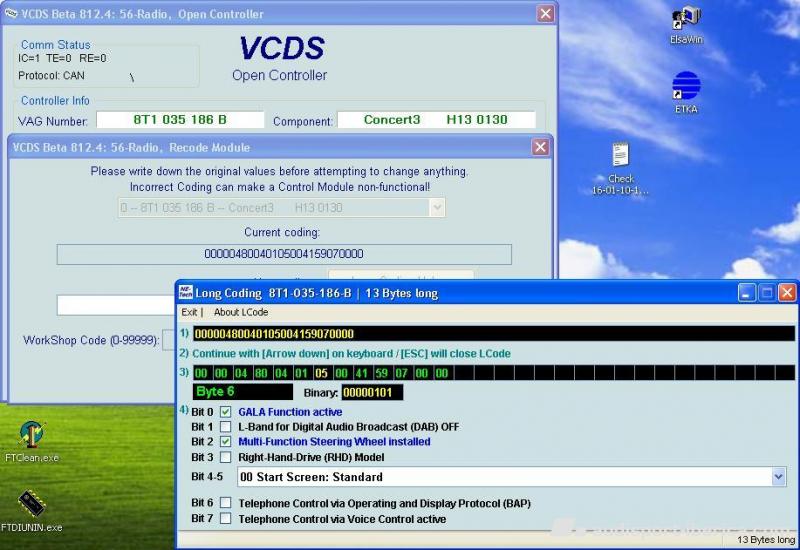This screenshot has width=800, height=550.
Task: Enable Bit 3 Right-Hand-Drive Model checkbox
Action: click(x=226, y=457)
